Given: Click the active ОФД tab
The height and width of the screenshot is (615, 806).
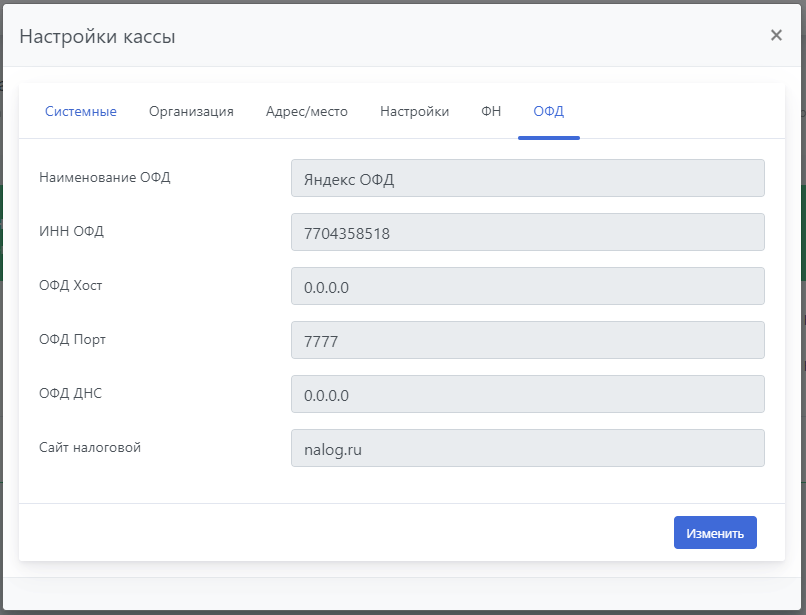Looking at the screenshot, I should pyautogui.click(x=548, y=112).
